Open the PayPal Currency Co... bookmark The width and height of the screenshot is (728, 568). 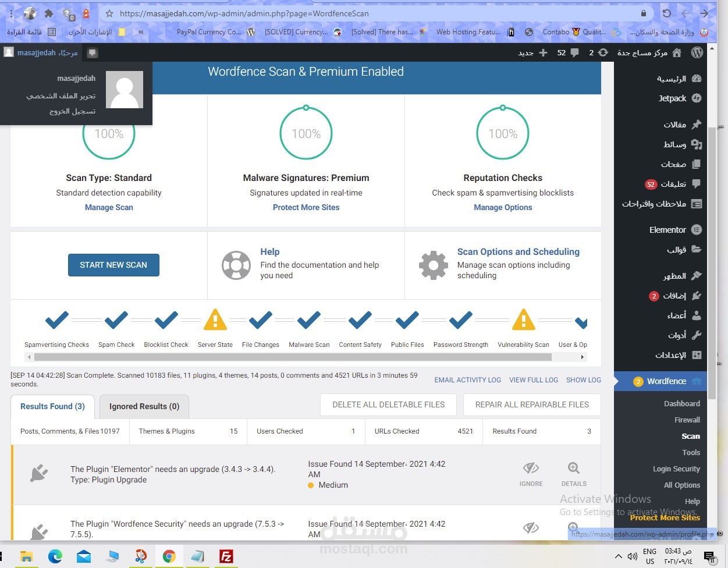tap(215, 32)
